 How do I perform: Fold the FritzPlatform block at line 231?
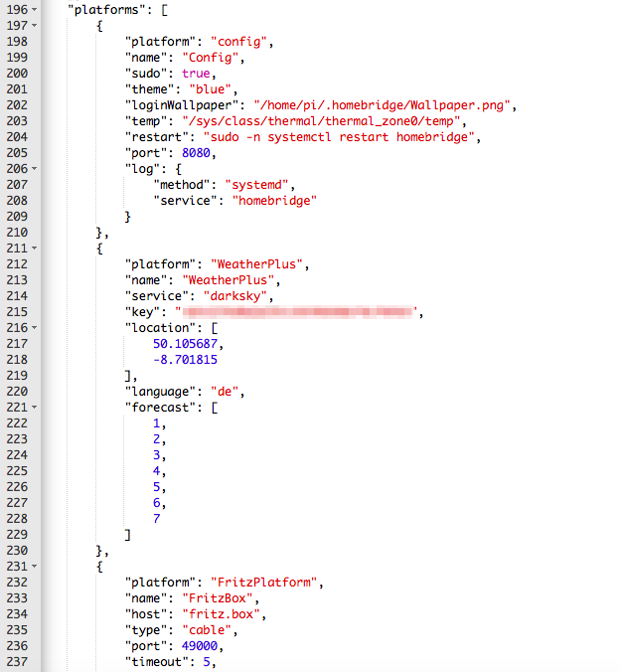click(x=36, y=567)
